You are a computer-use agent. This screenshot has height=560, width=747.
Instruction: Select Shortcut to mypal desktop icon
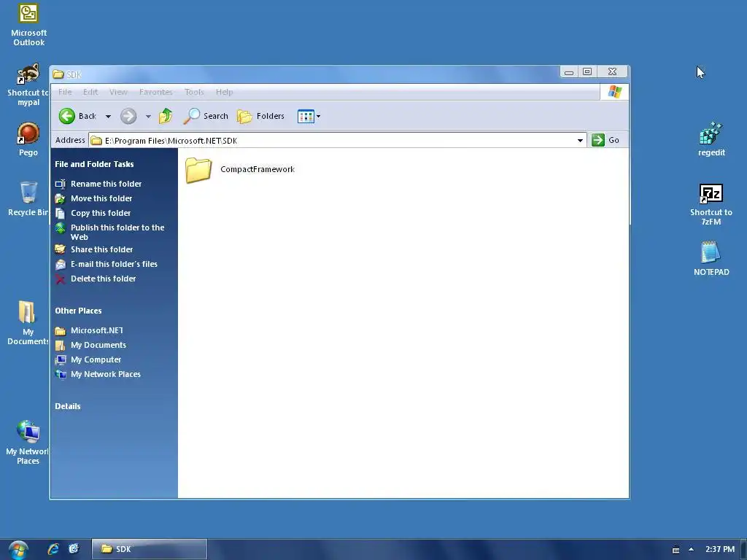tap(28, 85)
